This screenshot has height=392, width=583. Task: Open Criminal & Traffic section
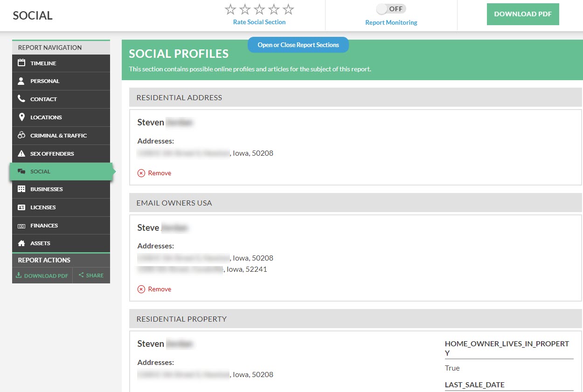pyautogui.click(x=61, y=136)
